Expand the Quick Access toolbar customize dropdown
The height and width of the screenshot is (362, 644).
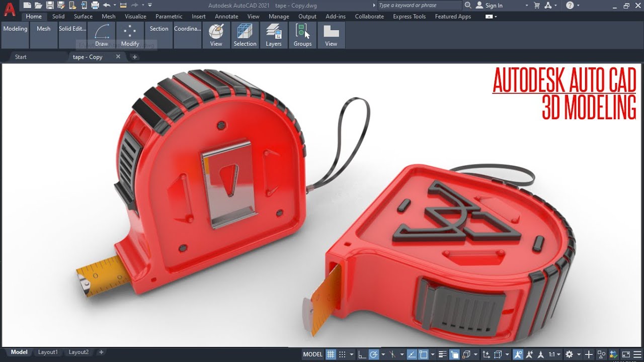click(x=150, y=5)
